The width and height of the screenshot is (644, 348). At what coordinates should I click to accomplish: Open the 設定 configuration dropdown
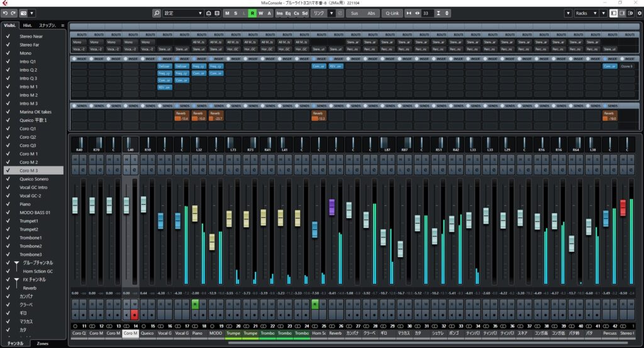click(x=183, y=13)
